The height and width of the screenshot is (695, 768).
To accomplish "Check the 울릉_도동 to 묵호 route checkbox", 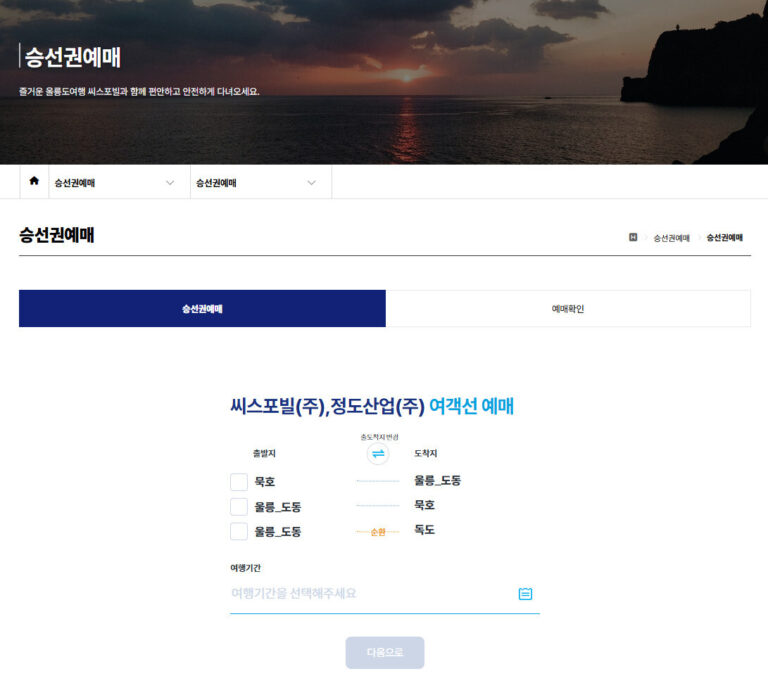I will coord(239,506).
